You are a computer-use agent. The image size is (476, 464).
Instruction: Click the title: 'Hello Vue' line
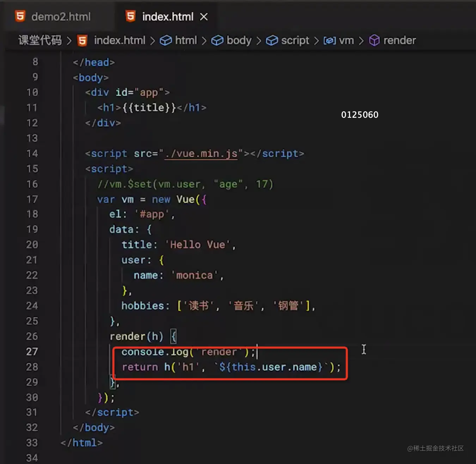coord(178,245)
